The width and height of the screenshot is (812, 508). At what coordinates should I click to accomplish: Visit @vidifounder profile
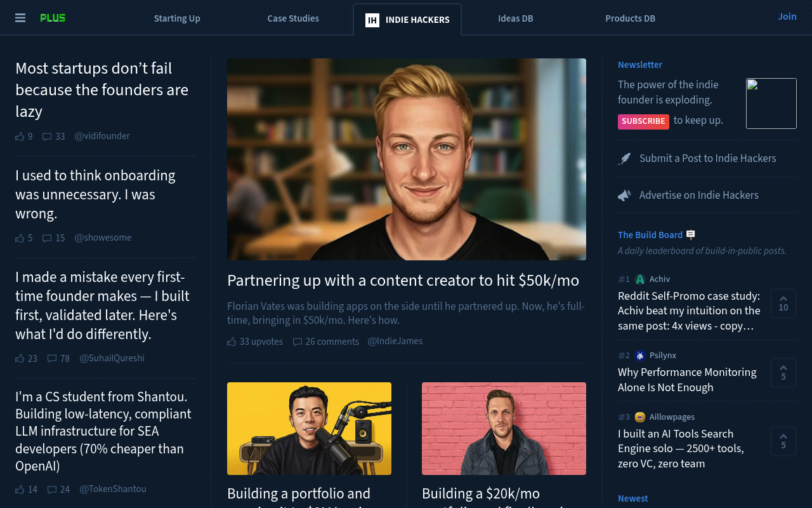[x=102, y=137]
